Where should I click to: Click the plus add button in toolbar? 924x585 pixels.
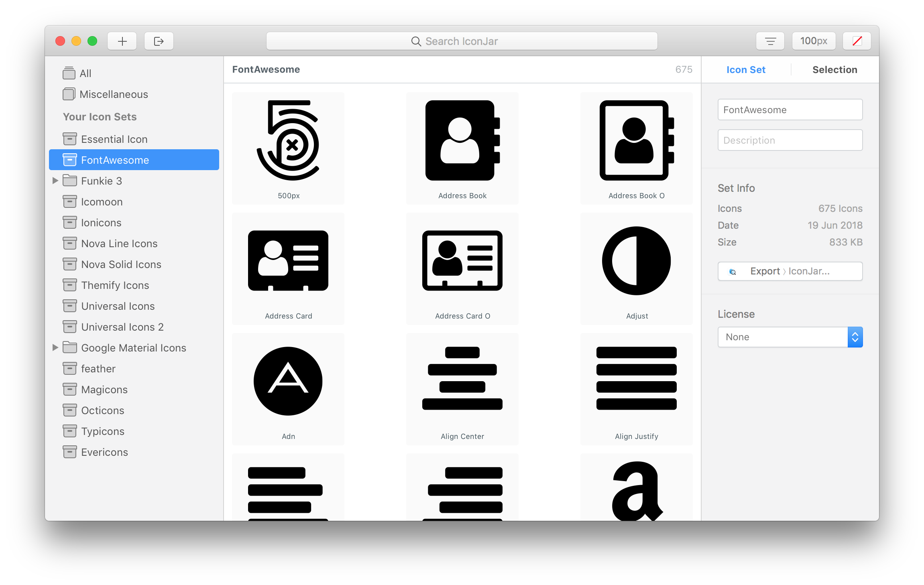[122, 41]
